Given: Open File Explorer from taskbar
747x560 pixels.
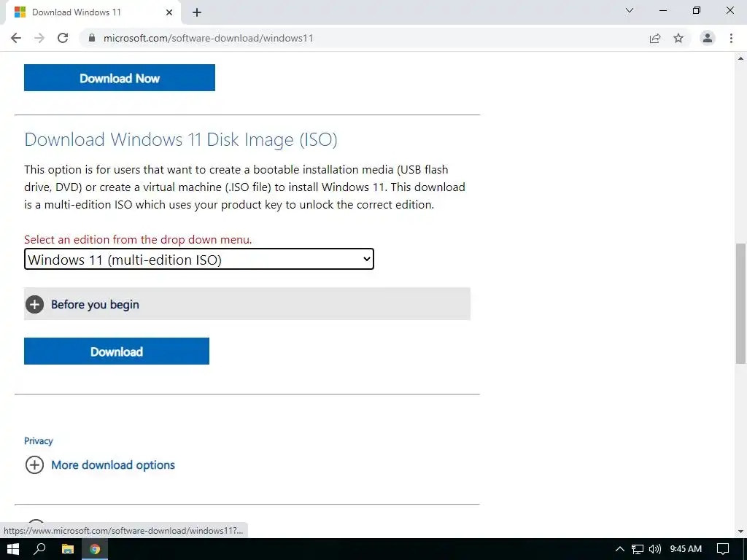Looking at the screenshot, I should coord(68,549).
